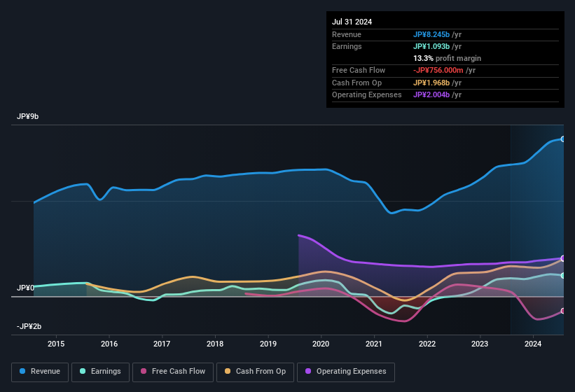575x392 pixels.
Task: Click the -JP¥2b y-axis label
Action: click(x=29, y=326)
